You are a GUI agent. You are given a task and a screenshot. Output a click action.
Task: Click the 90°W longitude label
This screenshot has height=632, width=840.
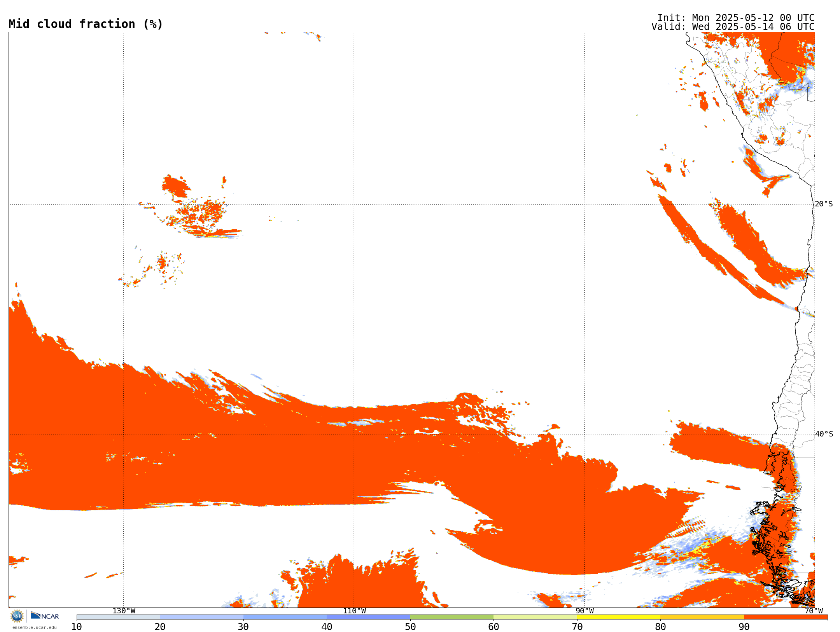584,611
